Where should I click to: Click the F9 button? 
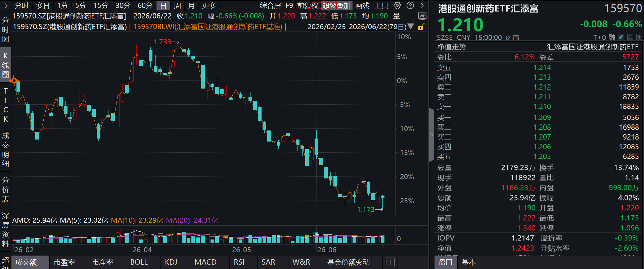[x=289, y=5]
